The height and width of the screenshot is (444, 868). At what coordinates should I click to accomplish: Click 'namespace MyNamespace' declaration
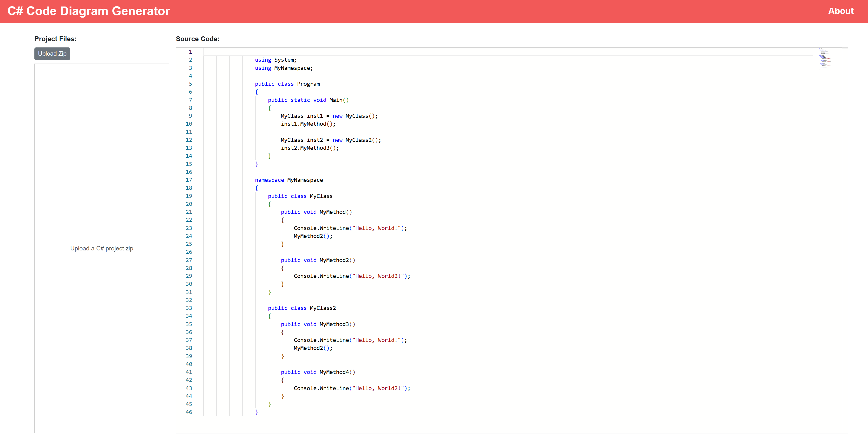click(289, 180)
